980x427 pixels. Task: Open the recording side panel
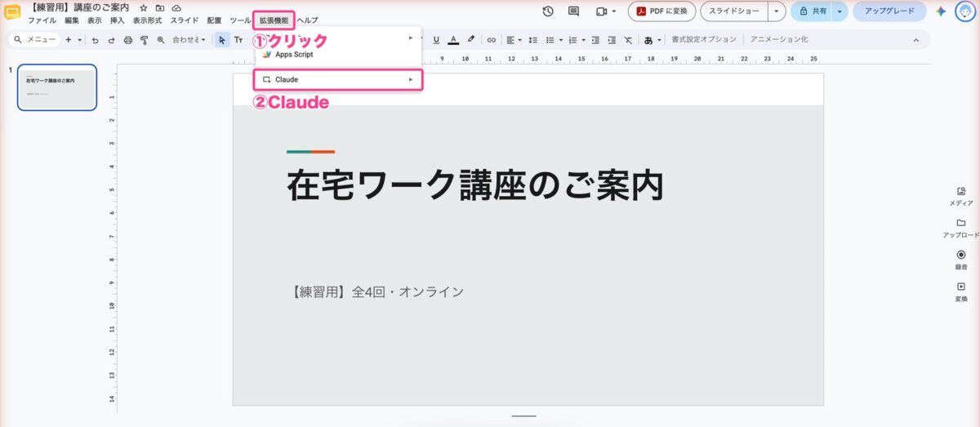click(x=961, y=260)
